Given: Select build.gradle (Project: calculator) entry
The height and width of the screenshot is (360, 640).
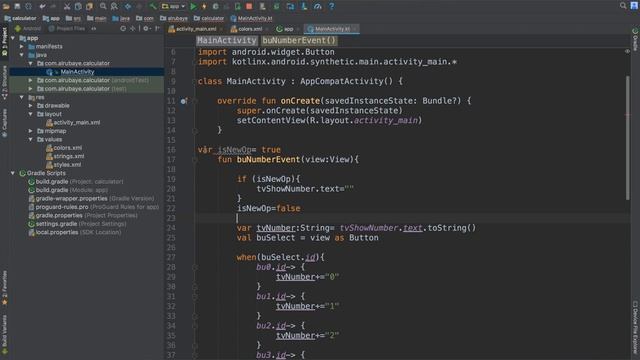Looking at the screenshot, I should tap(76, 182).
